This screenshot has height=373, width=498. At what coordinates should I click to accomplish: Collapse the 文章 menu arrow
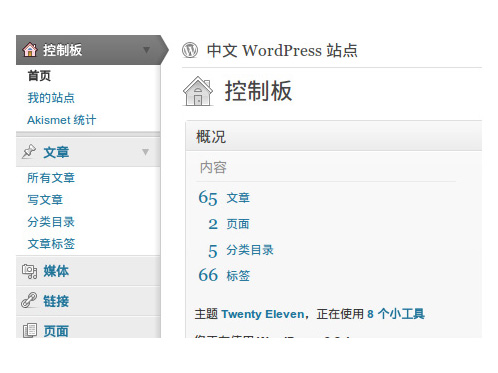click(x=145, y=152)
